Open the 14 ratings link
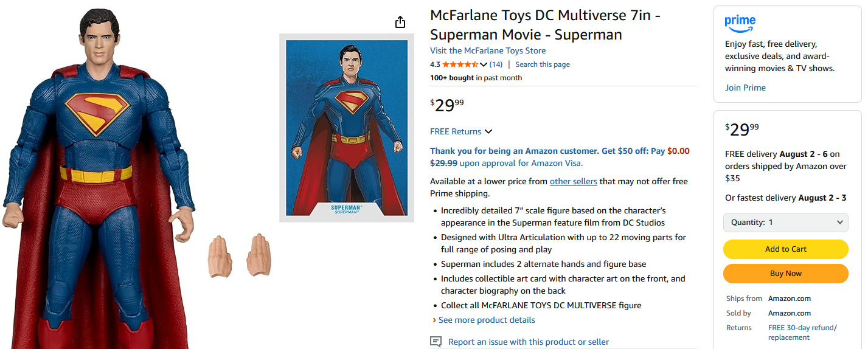868x349 pixels. click(x=496, y=64)
